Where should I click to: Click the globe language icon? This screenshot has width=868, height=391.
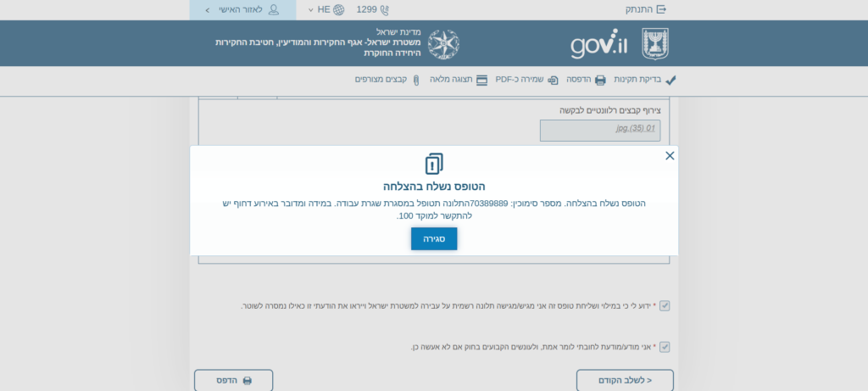339,9
